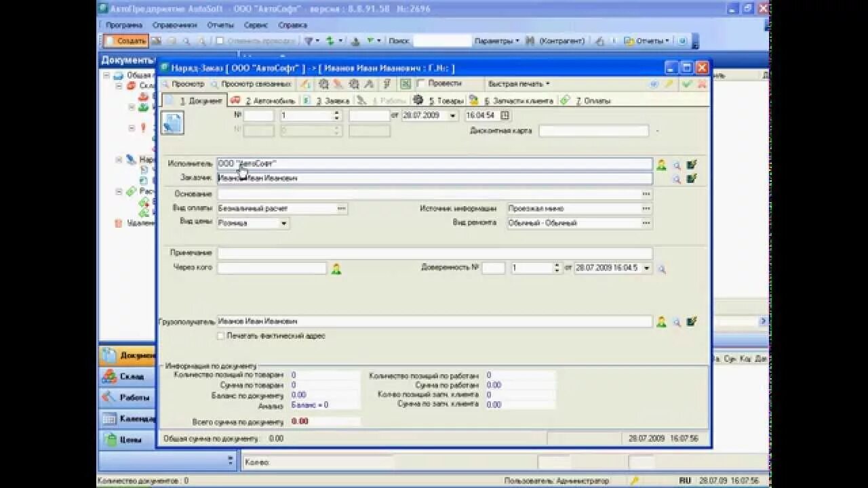The width and height of the screenshot is (868, 488).
Task: Click the edit card icon in the Исполнитель row
Action: 692,165
